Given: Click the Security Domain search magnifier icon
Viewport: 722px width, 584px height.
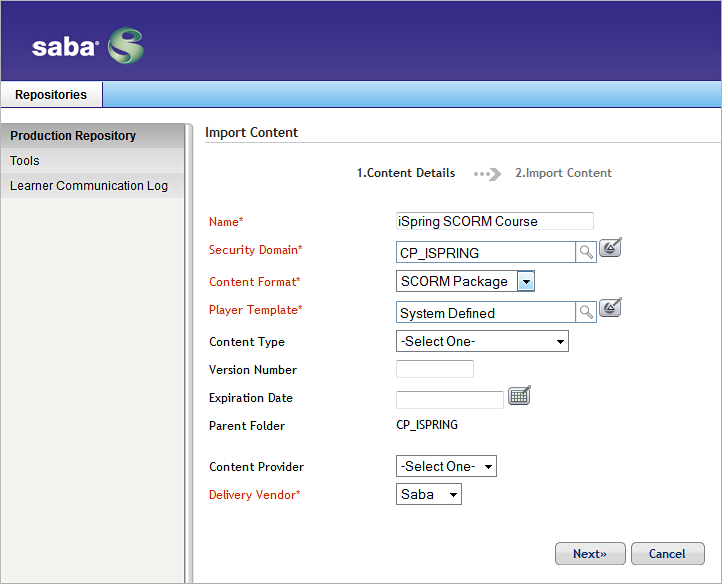Looking at the screenshot, I should coord(586,252).
